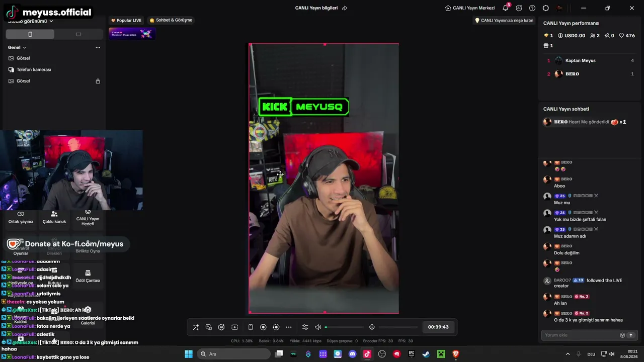Adjust the microphone volume slider

pos(397,327)
